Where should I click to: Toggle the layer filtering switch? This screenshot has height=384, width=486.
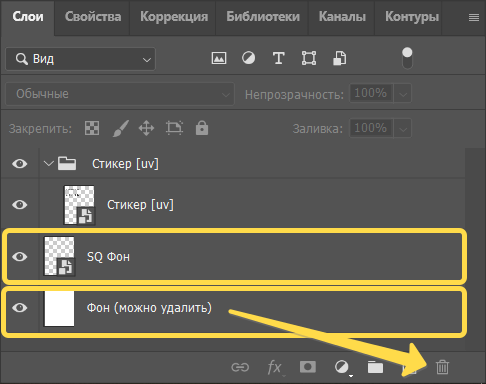(x=407, y=58)
